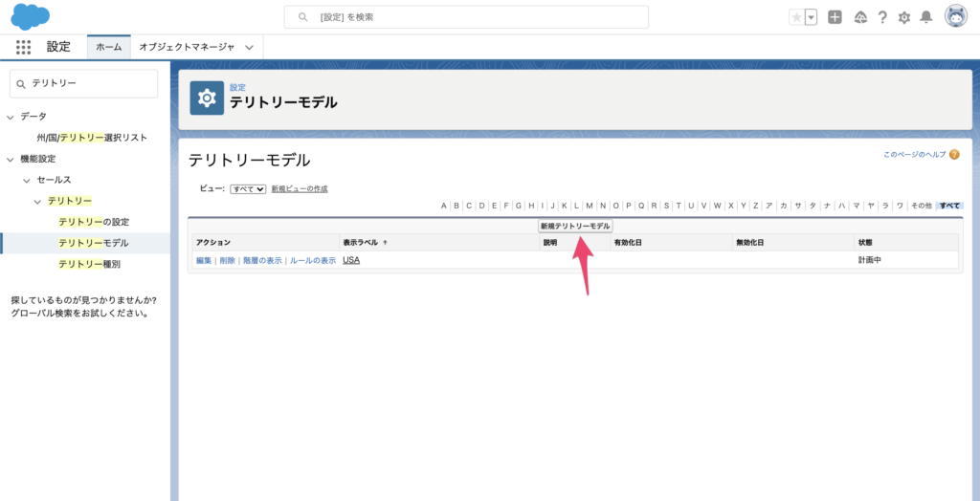Switch to the オブジェクトマネージャ tab
Viewport: 980px width, 501px height.
(187, 48)
